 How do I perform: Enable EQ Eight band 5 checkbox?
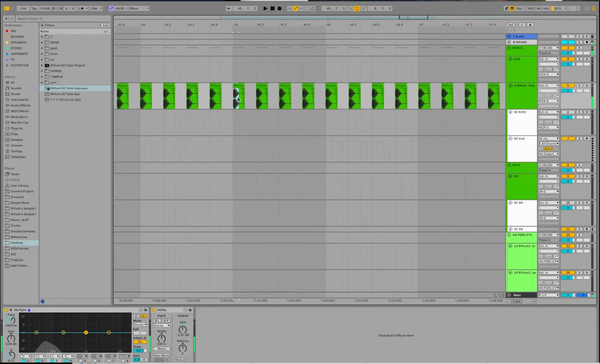pyautogui.click(x=80, y=361)
